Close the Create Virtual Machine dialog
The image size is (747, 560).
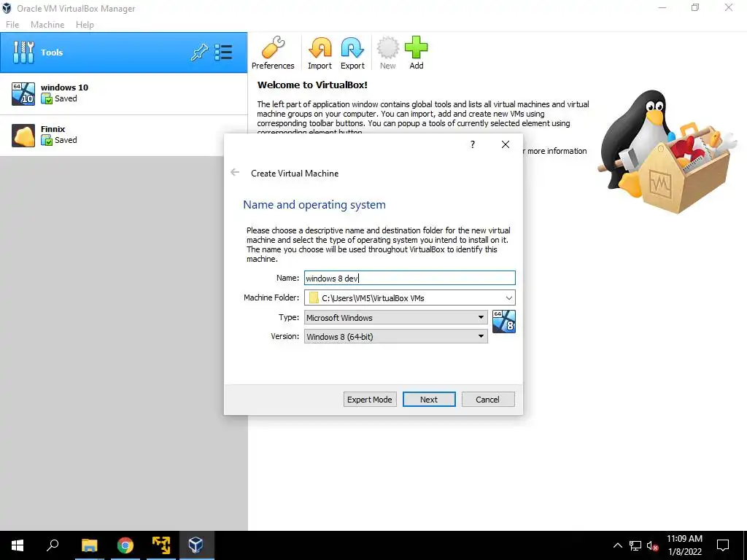pyautogui.click(x=506, y=144)
